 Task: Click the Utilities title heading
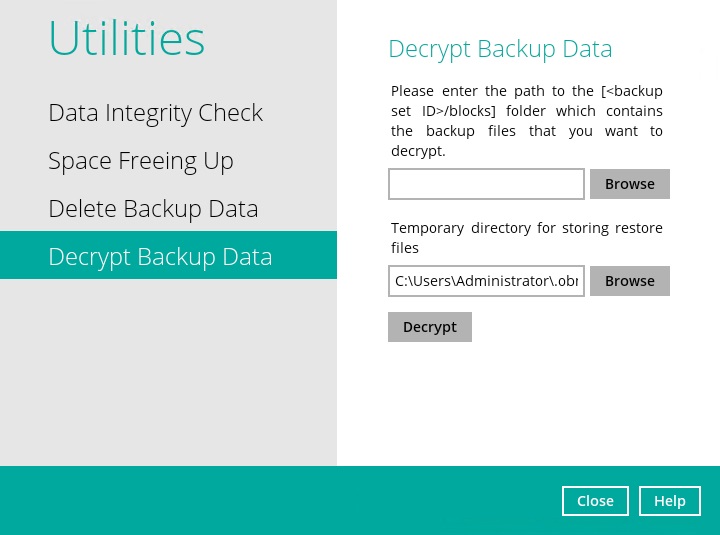126,39
